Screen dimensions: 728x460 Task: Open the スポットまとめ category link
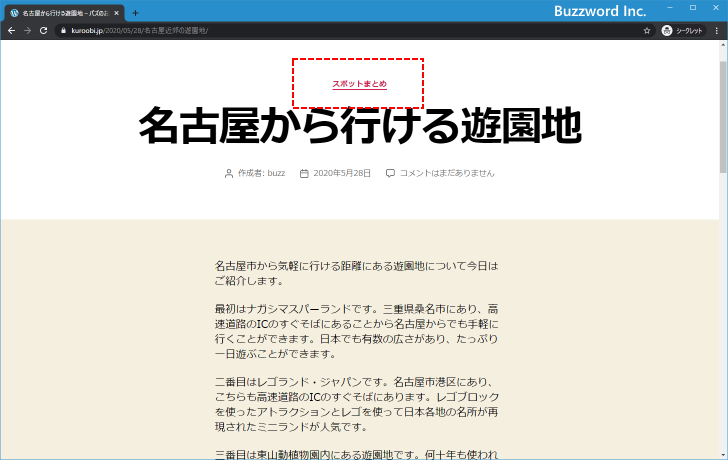(359, 84)
